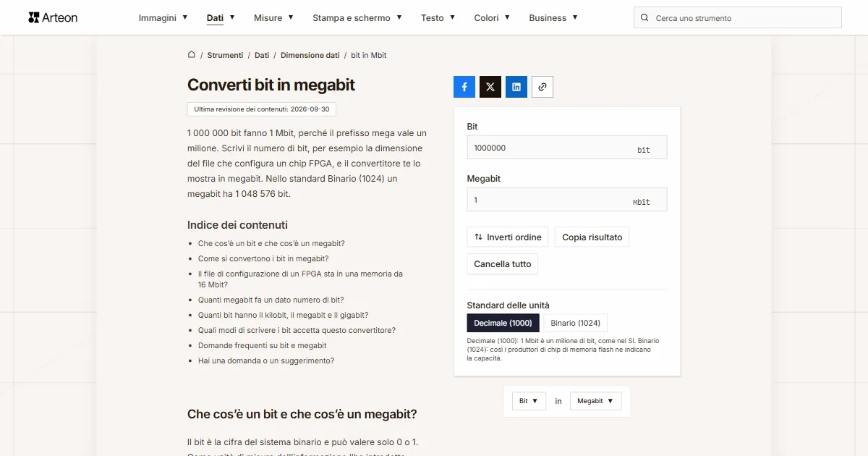Open the Arteon logo home link
Image resolution: width=868 pixels, height=456 pixels.
53,17
